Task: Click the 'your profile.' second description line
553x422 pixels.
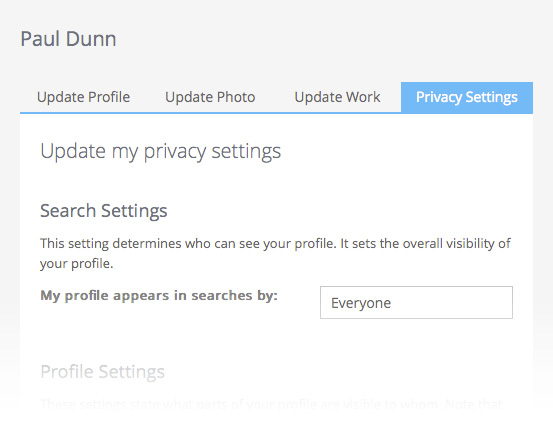Action: 77,264
